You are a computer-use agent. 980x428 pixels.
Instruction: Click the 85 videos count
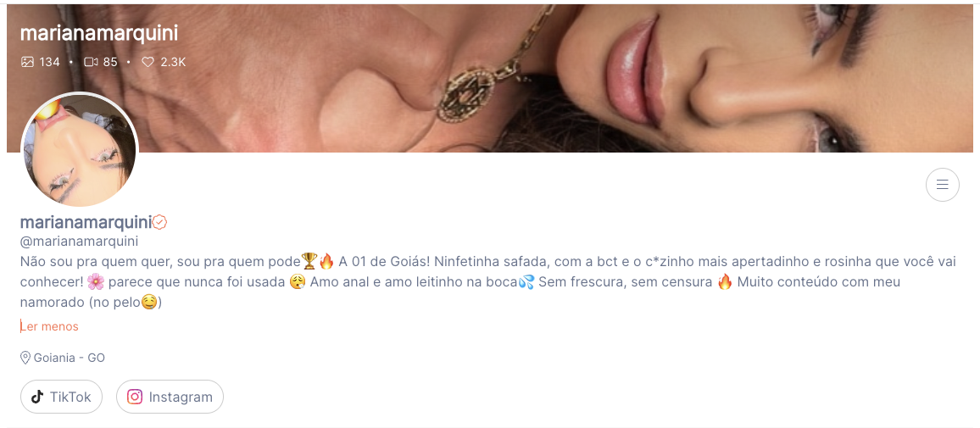click(110, 62)
